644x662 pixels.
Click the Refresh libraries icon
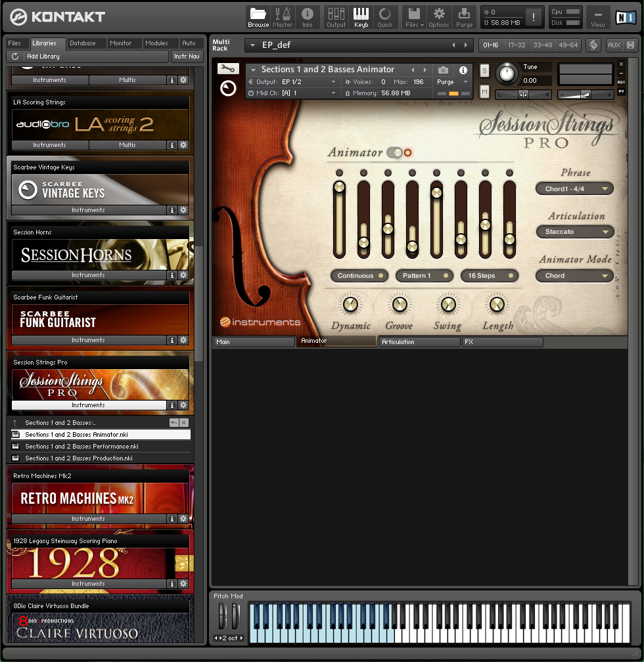(15, 56)
